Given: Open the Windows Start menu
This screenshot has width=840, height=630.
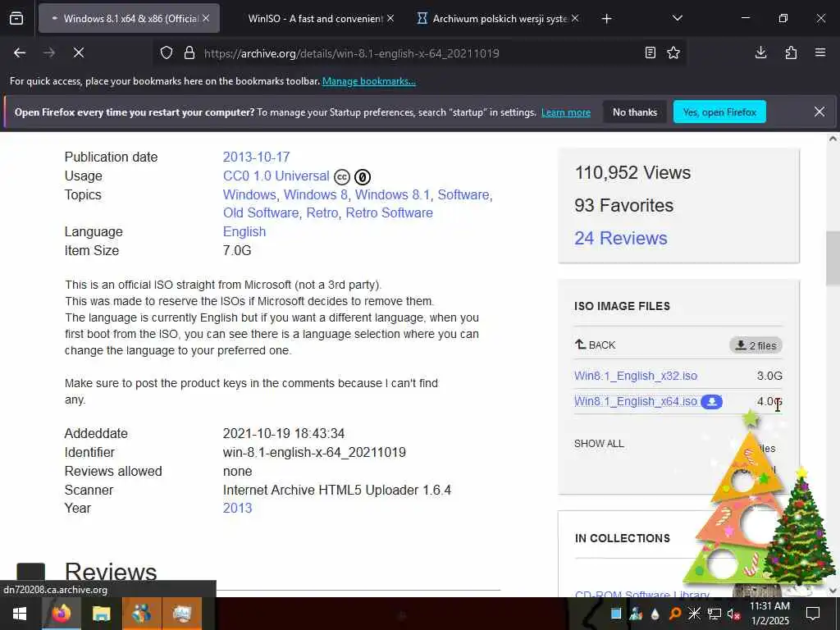Looking at the screenshot, I should [x=20, y=614].
